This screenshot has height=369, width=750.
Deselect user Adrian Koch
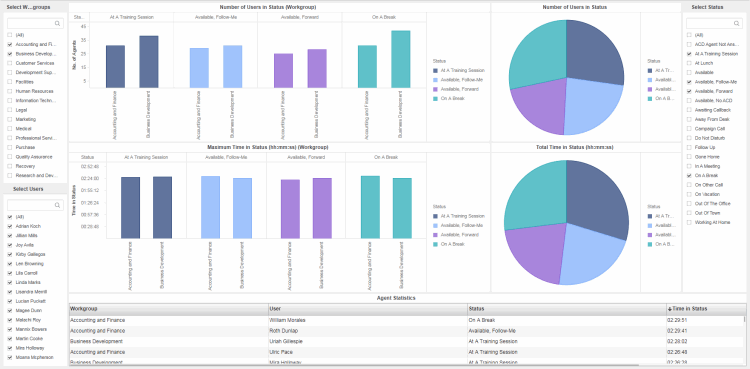point(10,226)
